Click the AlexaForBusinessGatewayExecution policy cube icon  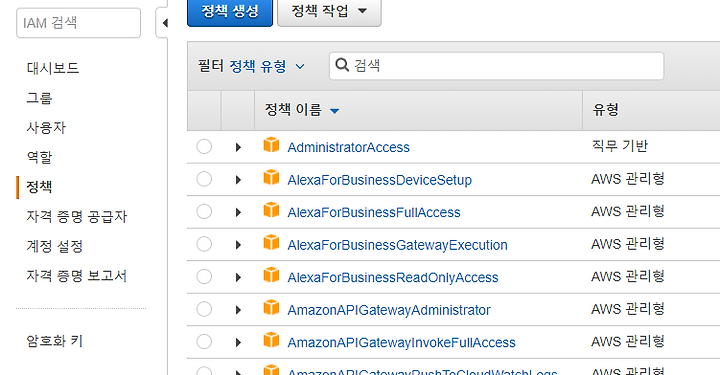tap(271, 242)
